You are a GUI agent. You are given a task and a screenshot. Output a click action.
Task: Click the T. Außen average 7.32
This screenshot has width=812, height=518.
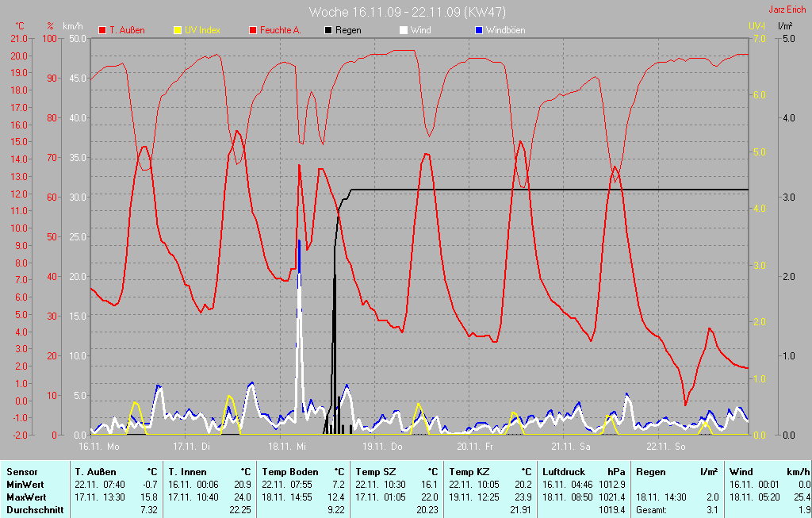[x=149, y=510]
